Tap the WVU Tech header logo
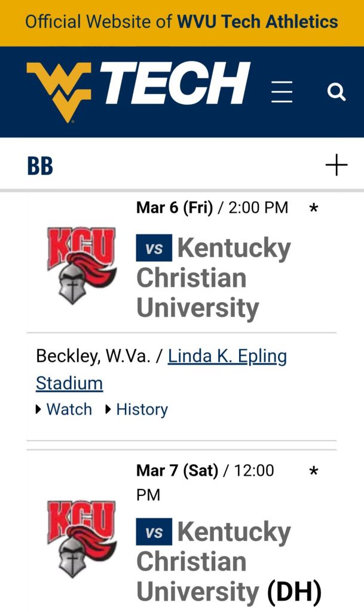The width and height of the screenshot is (364, 612). click(138, 91)
